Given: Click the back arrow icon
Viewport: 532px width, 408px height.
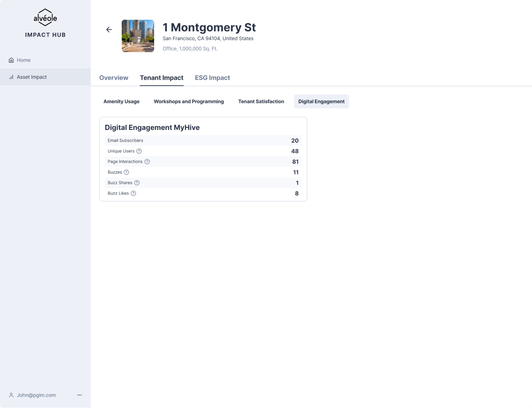Looking at the screenshot, I should coord(109,30).
